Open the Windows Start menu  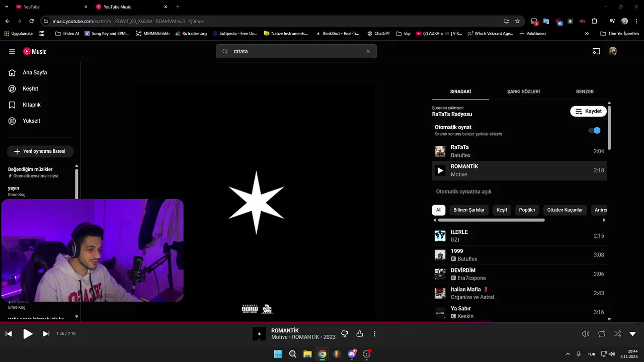(278, 354)
